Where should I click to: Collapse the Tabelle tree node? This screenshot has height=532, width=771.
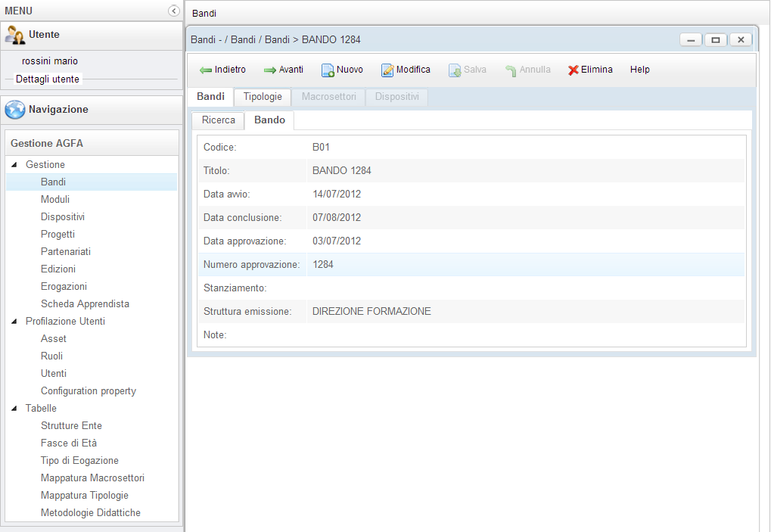(15, 409)
